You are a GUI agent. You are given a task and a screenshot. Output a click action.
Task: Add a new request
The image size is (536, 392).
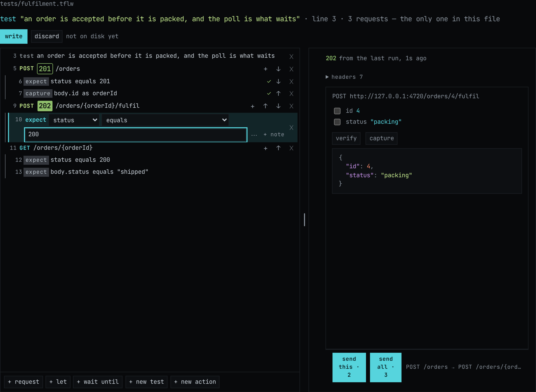coord(23,382)
